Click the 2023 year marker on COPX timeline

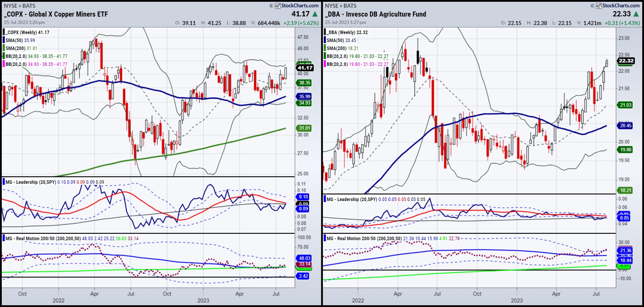(203, 300)
